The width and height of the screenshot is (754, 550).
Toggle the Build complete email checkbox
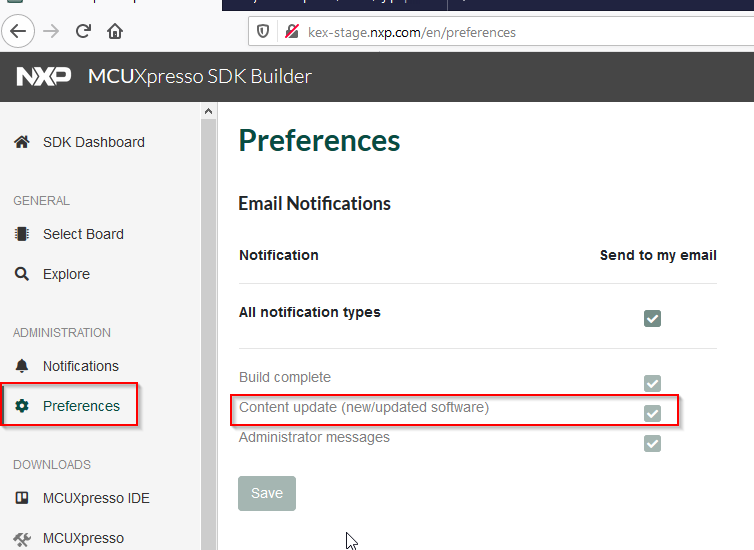[x=652, y=383]
